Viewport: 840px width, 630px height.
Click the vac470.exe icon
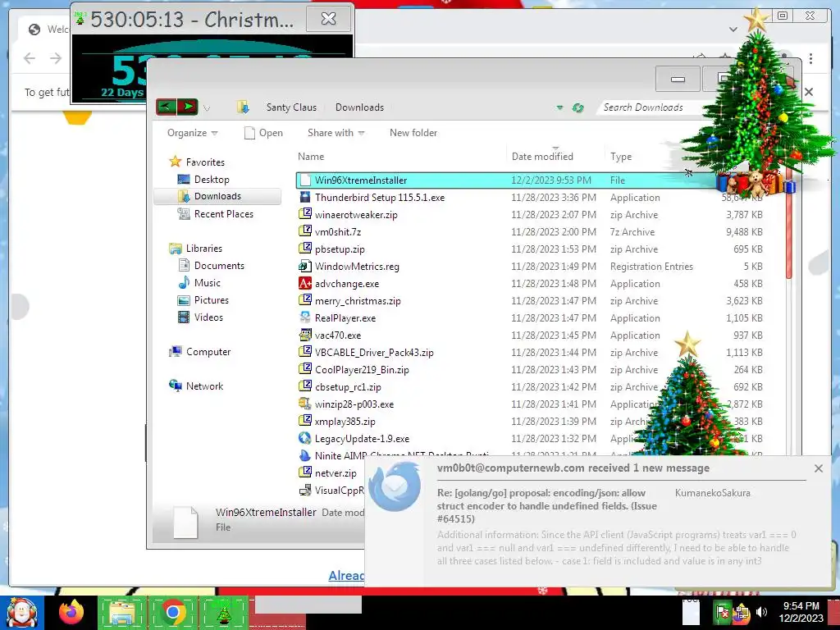(305, 335)
